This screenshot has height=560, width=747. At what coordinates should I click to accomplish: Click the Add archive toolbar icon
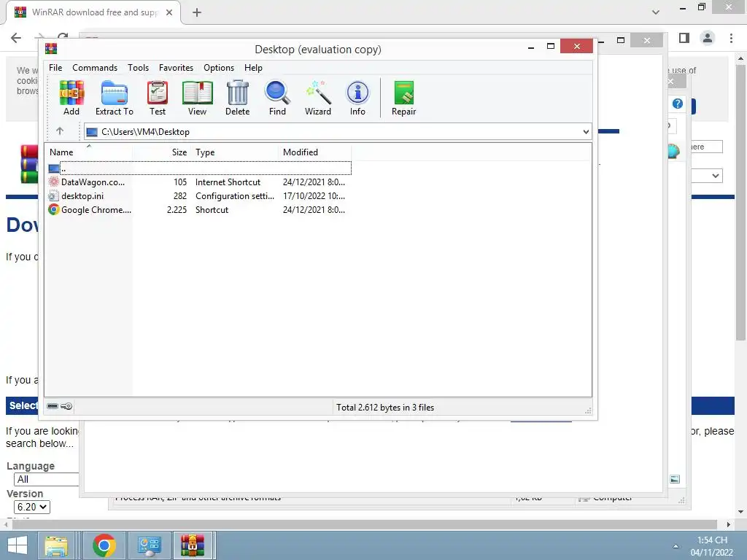coord(71,98)
